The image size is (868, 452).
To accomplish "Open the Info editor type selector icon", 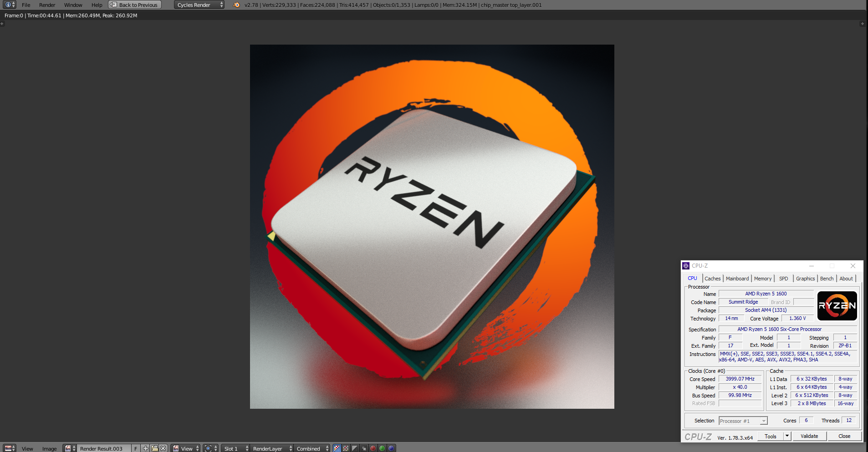I will pyautogui.click(x=10, y=5).
